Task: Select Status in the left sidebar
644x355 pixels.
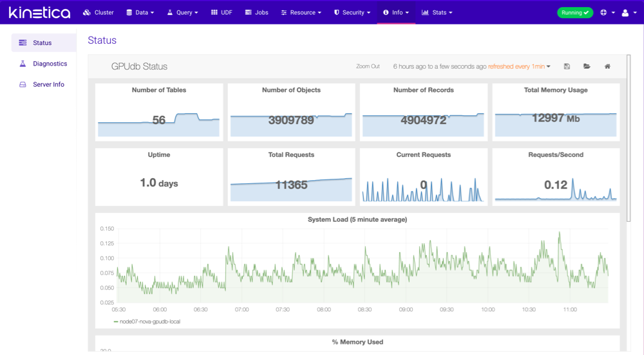Action: pos(43,43)
